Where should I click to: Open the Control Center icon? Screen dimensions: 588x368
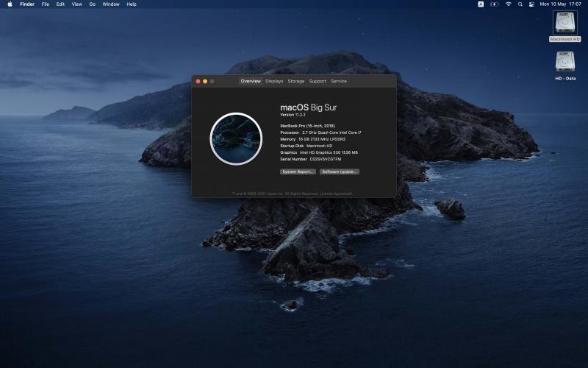[531, 4]
